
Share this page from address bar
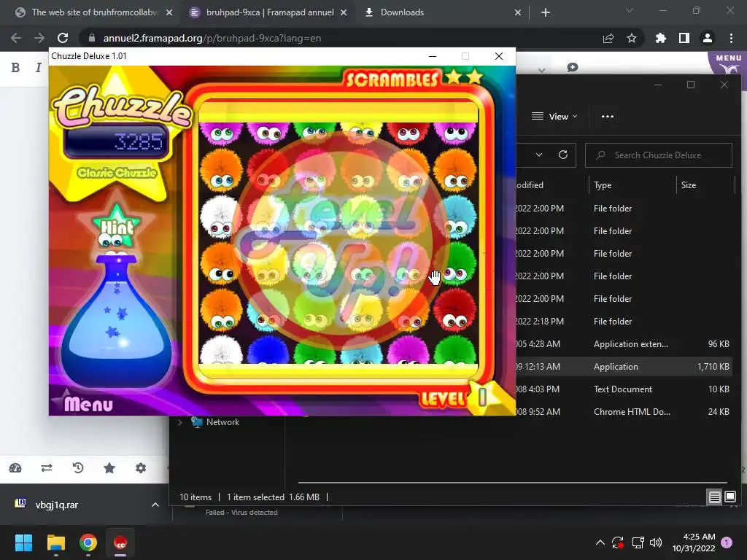click(608, 38)
